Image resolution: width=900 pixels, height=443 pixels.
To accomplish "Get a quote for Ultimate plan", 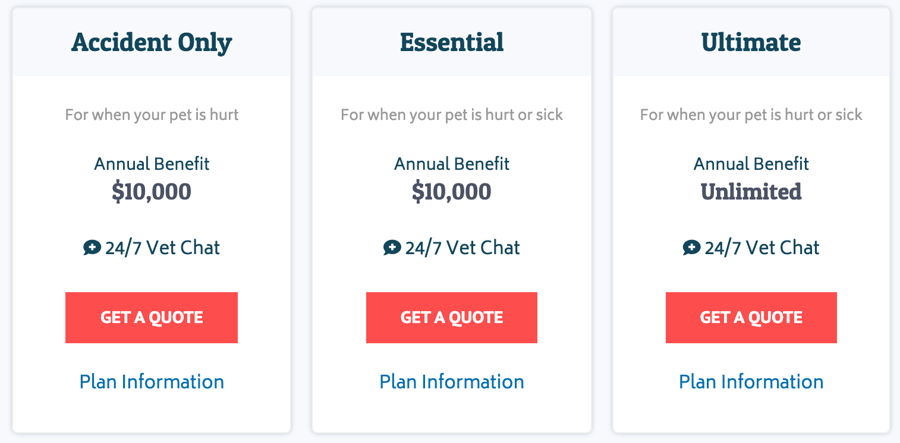I will (x=751, y=318).
